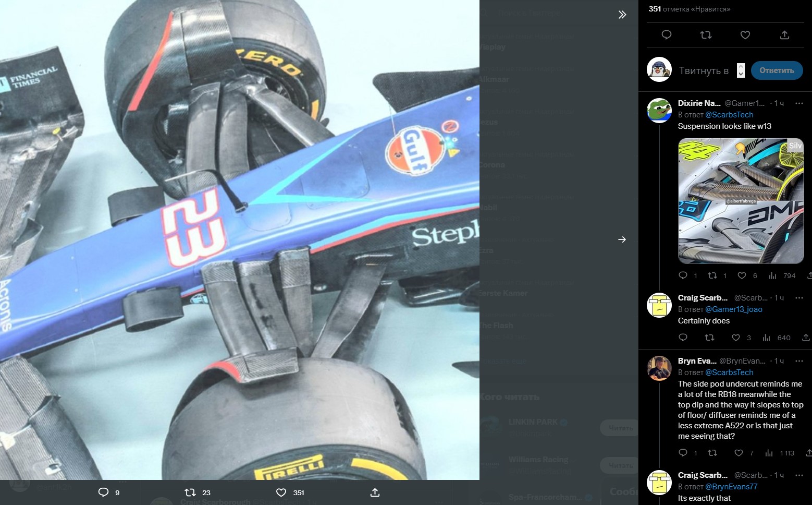
Task: Open @BrynEvans77 mention link
Action: point(731,487)
